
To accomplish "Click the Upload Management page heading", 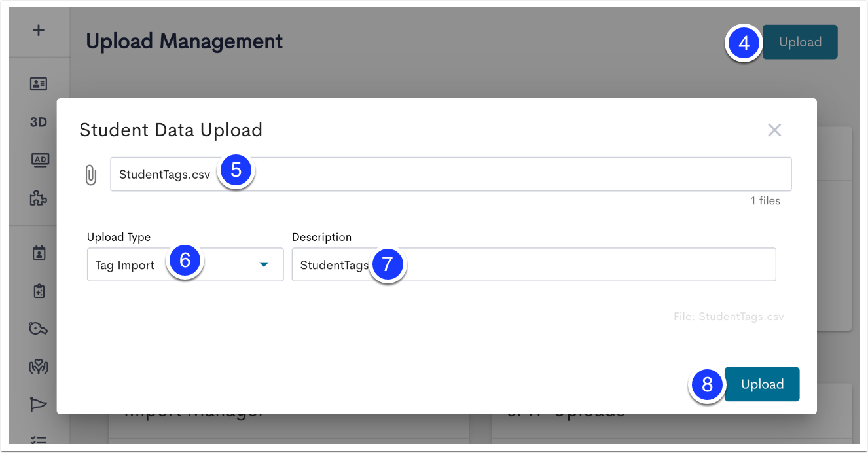I will pos(185,41).
